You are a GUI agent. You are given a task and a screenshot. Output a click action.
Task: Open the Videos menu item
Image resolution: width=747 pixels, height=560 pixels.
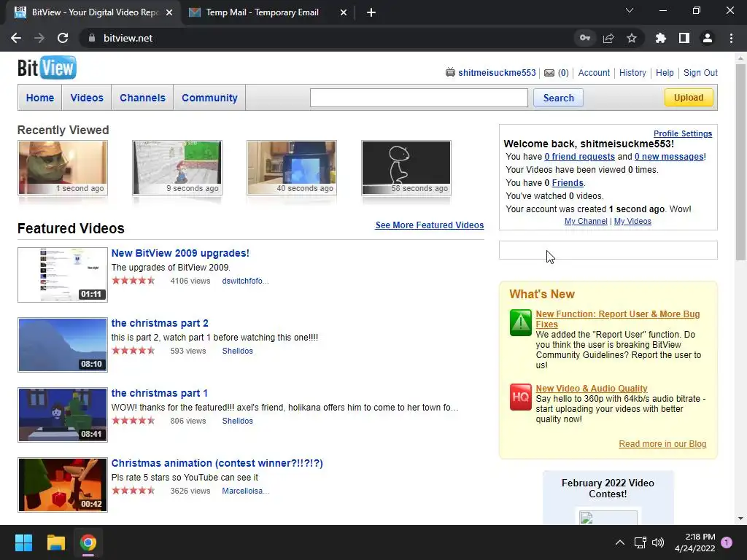click(x=87, y=98)
